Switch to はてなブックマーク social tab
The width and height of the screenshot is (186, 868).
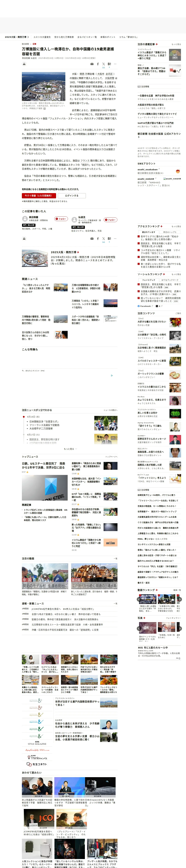point(170,280)
